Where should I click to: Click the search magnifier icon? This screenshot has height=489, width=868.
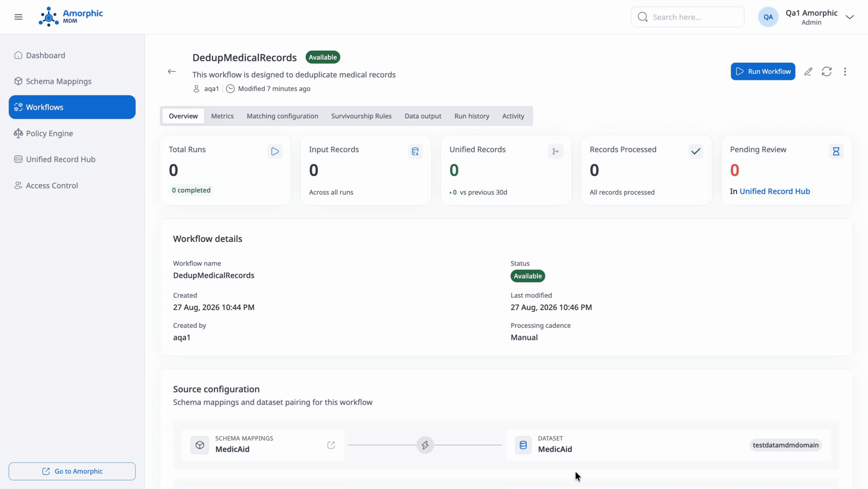[x=643, y=17]
